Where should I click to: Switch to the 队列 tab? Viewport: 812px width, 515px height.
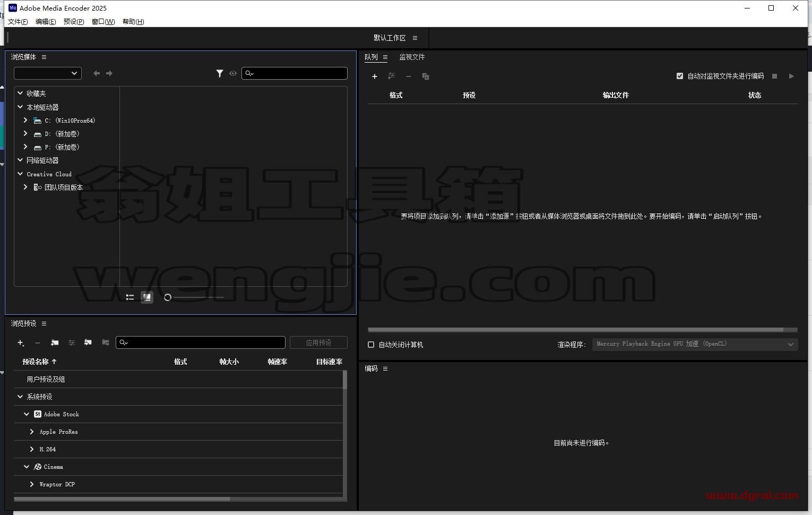coord(371,57)
